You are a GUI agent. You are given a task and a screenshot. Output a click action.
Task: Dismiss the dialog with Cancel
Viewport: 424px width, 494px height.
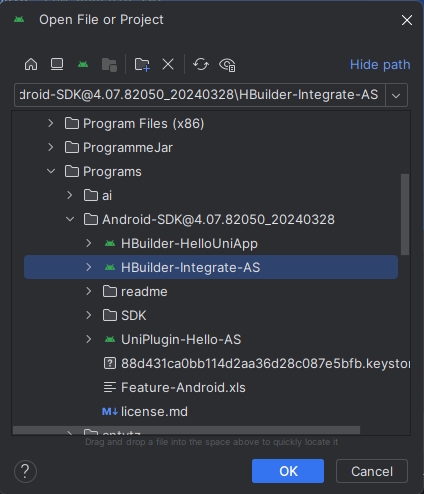pyautogui.click(x=372, y=471)
